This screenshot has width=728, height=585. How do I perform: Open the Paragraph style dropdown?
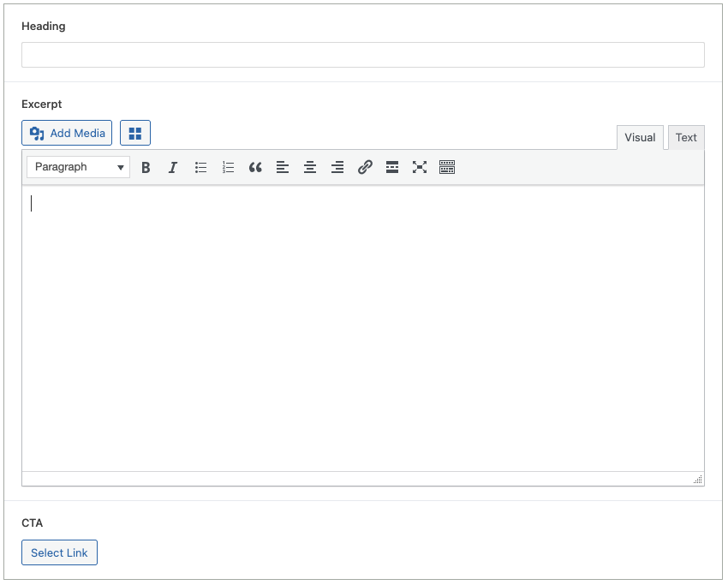tap(77, 167)
